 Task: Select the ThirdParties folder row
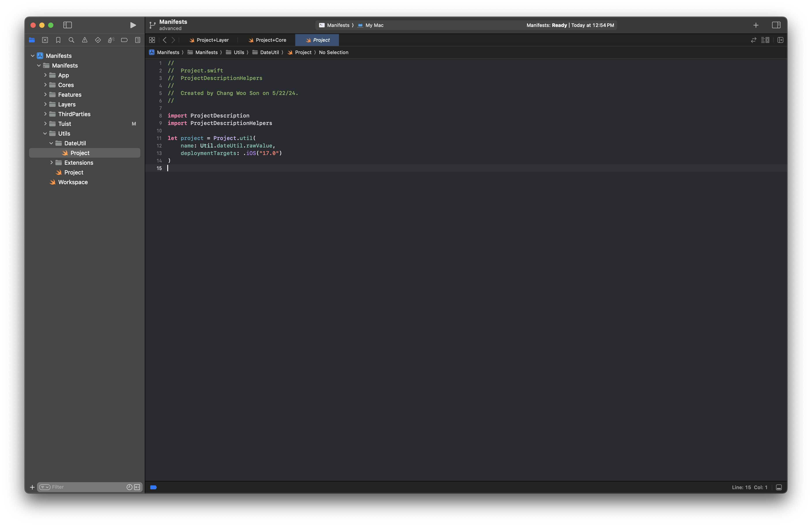pyautogui.click(x=85, y=114)
